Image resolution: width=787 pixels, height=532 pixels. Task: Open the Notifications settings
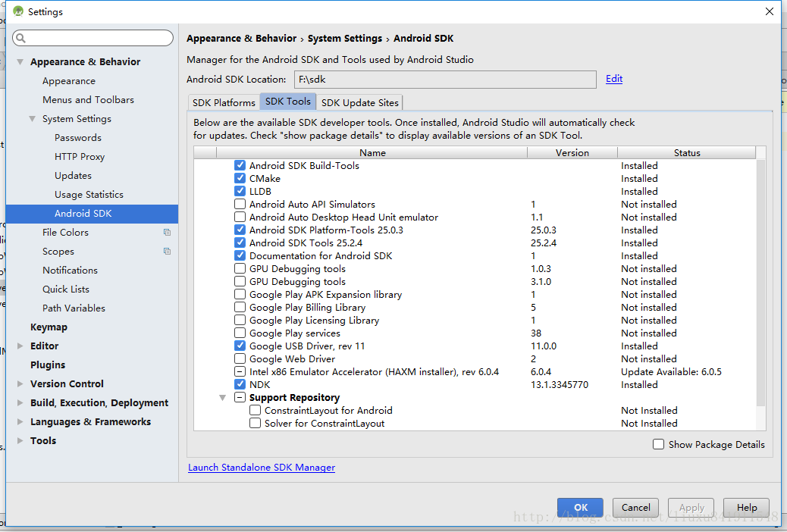pyautogui.click(x=71, y=270)
